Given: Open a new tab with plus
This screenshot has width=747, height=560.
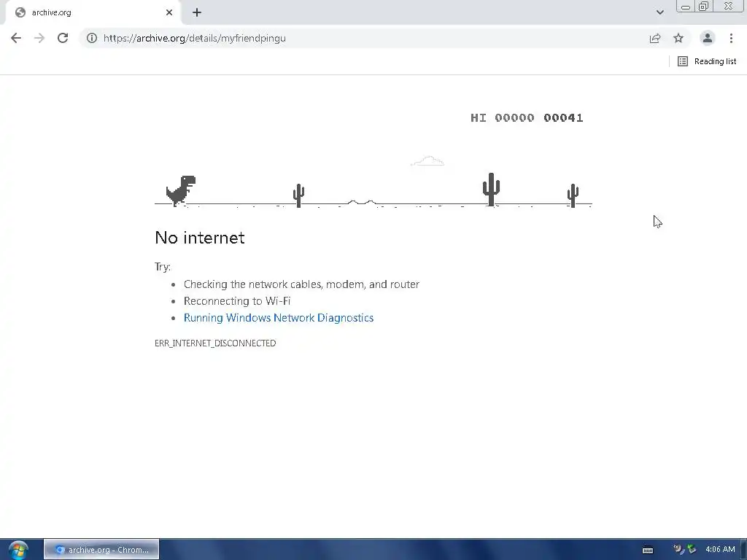Looking at the screenshot, I should pyautogui.click(x=197, y=12).
